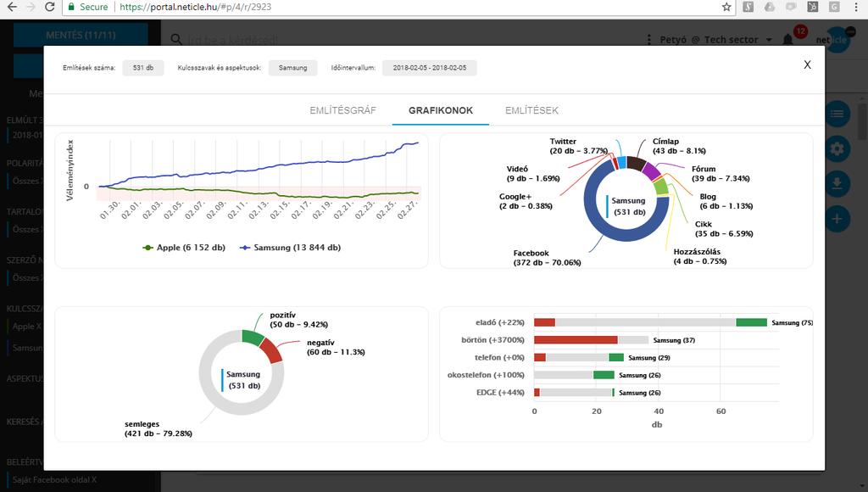Select the GRAFIKONOK tab
This screenshot has height=492, width=868.
(x=441, y=110)
